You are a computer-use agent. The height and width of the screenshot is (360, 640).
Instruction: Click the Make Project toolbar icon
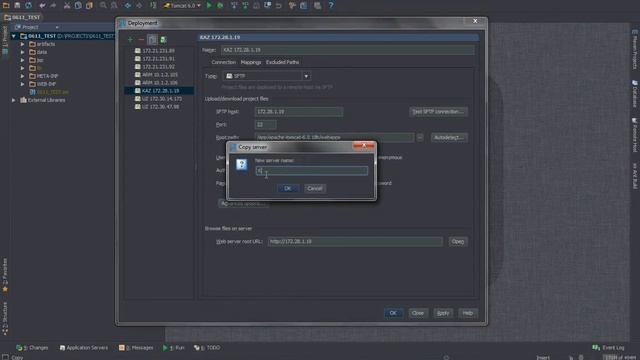[153, 5]
